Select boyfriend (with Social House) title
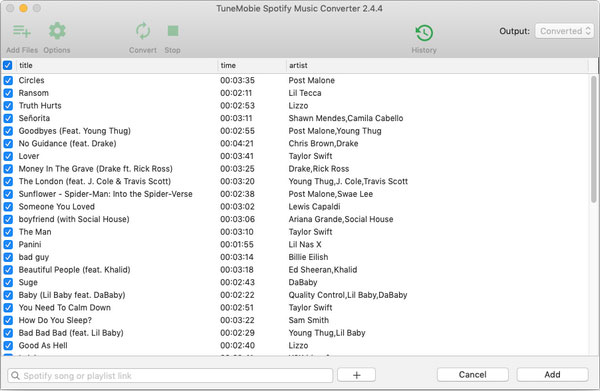This screenshot has height=391, width=600. [74, 219]
